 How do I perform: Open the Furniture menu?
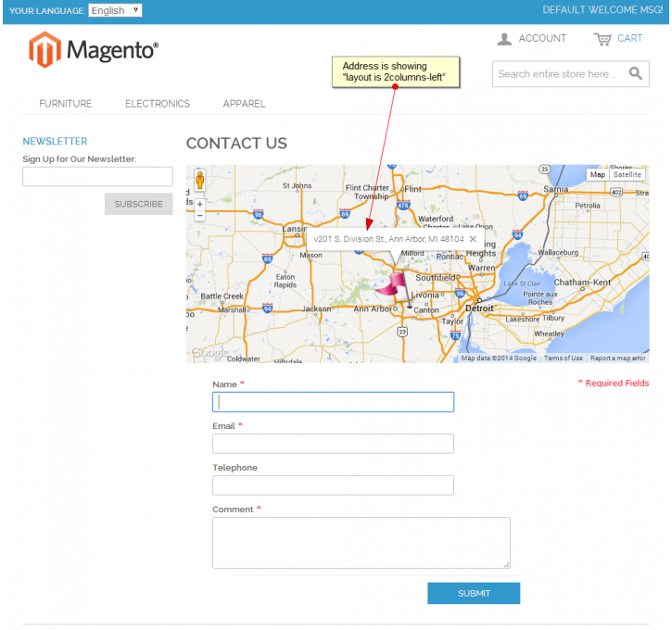pos(66,104)
